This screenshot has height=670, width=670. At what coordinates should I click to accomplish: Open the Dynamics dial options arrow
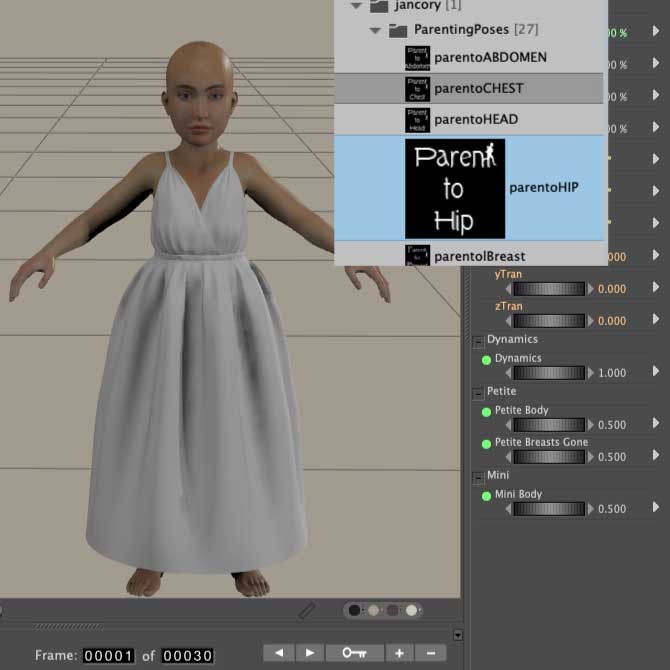(656, 372)
